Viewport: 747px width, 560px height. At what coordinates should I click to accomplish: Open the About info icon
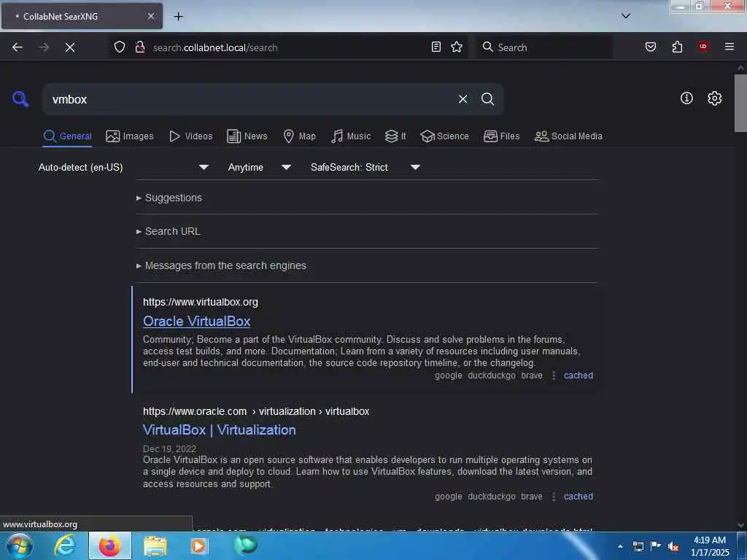[686, 98]
